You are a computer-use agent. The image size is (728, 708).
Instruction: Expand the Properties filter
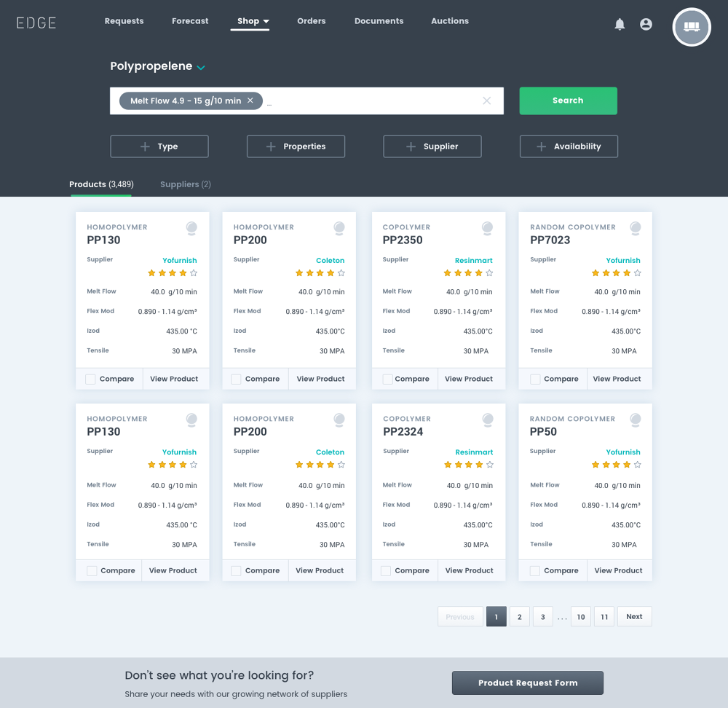coord(296,146)
